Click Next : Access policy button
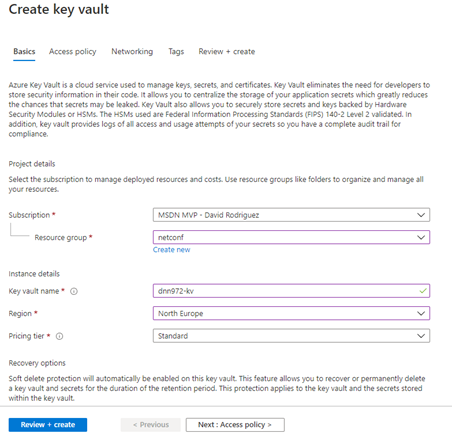This screenshot has width=452, height=441. click(235, 425)
